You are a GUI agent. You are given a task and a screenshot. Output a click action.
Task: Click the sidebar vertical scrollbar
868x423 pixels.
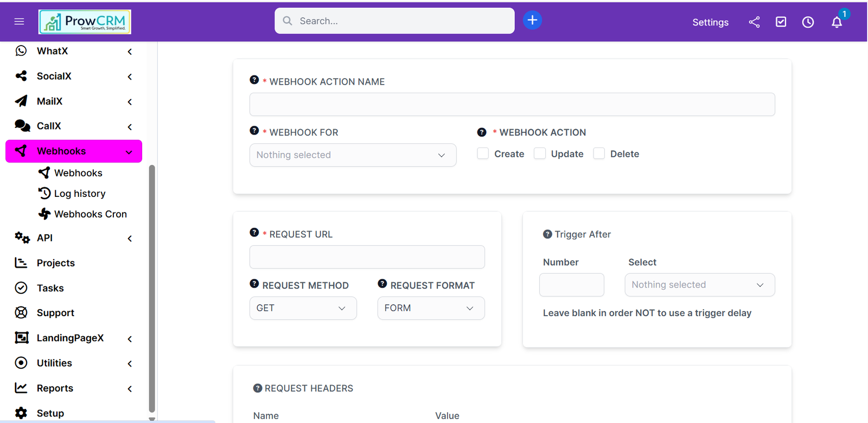coord(152,289)
